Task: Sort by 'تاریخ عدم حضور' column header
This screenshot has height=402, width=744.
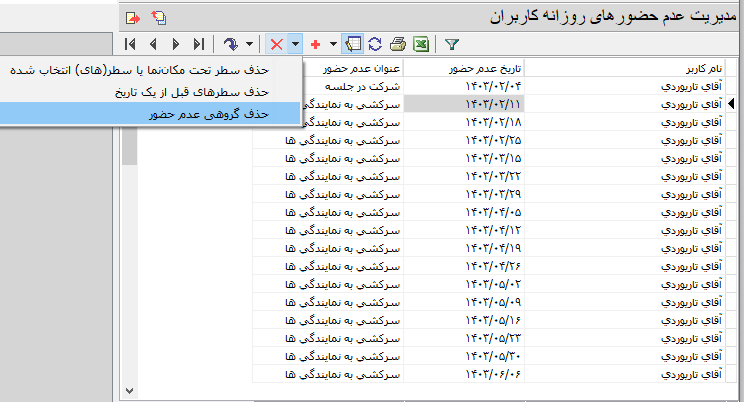Action: click(x=463, y=69)
